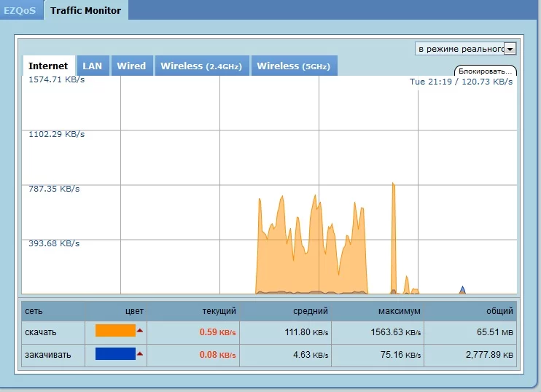
Task: Switch to the EZQoS tab
Action: pyautogui.click(x=20, y=10)
